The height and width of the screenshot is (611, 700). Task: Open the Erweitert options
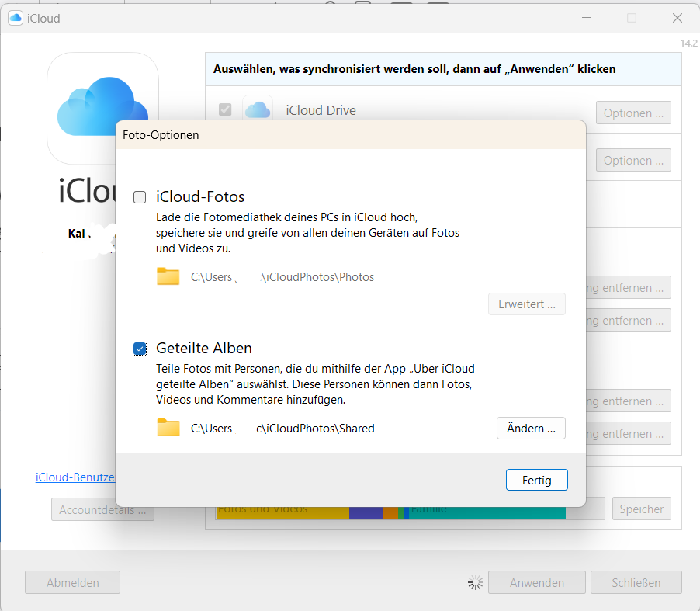pyautogui.click(x=527, y=304)
